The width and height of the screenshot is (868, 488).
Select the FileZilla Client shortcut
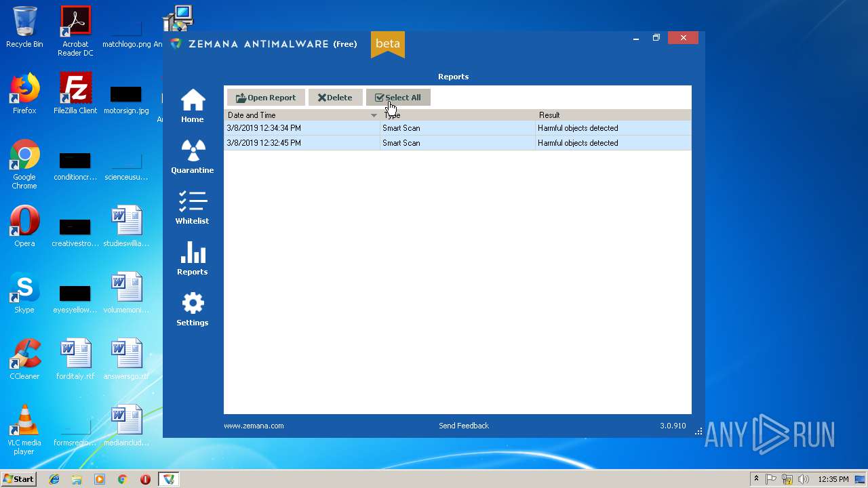(75, 94)
